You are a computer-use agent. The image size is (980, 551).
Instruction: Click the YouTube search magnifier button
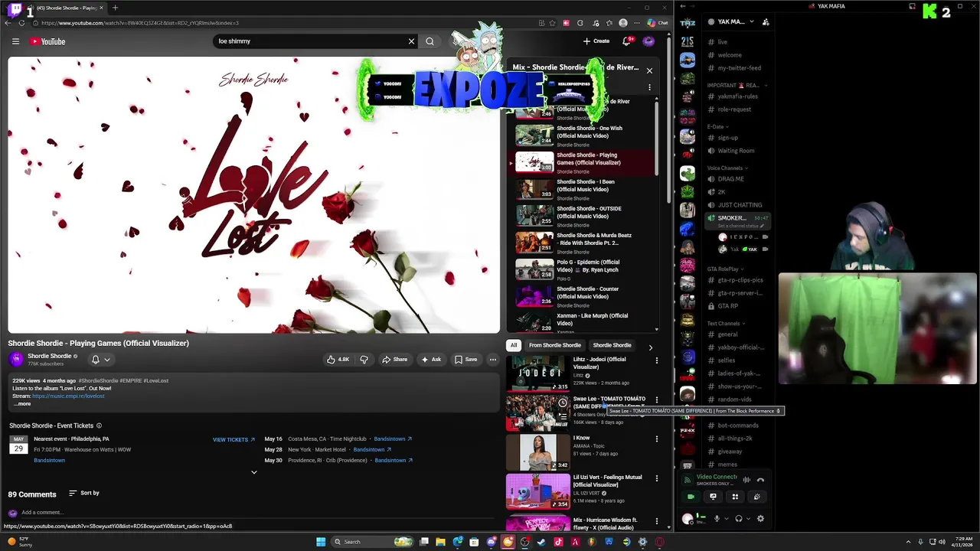pyautogui.click(x=430, y=41)
